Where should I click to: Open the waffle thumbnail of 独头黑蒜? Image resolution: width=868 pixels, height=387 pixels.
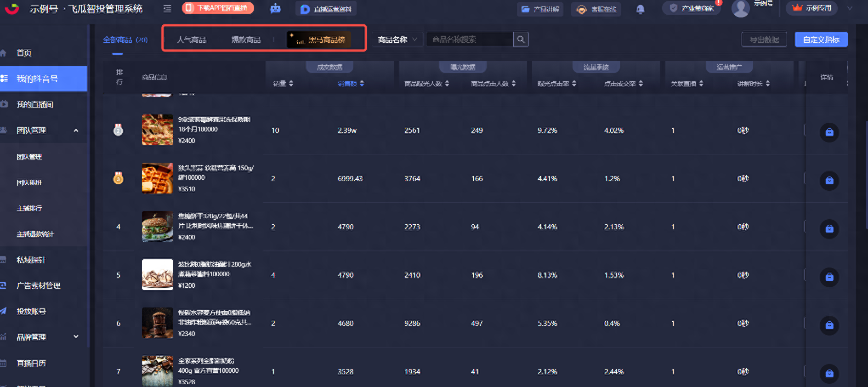pyautogui.click(x=158, y=178)
